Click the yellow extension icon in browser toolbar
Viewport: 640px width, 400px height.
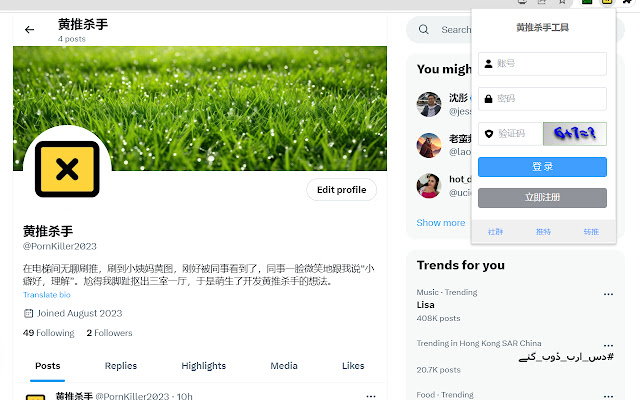609,4
